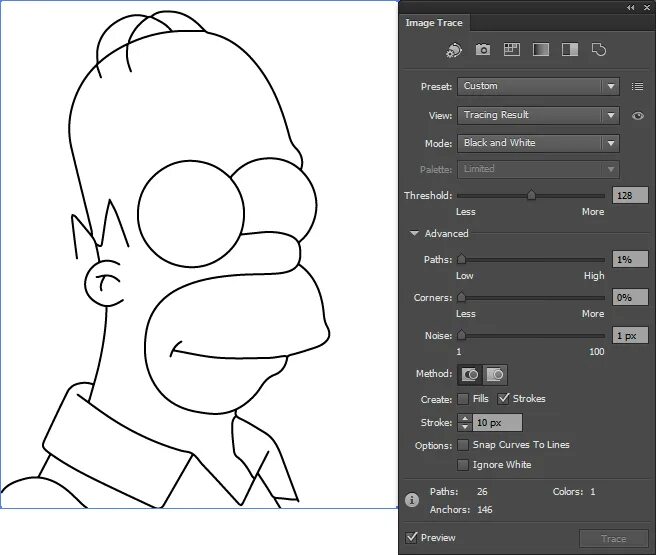Click the info icon near Paths count
Image resolution: width=656 pixels, height=555 pixels.
(x=412, y=499)
